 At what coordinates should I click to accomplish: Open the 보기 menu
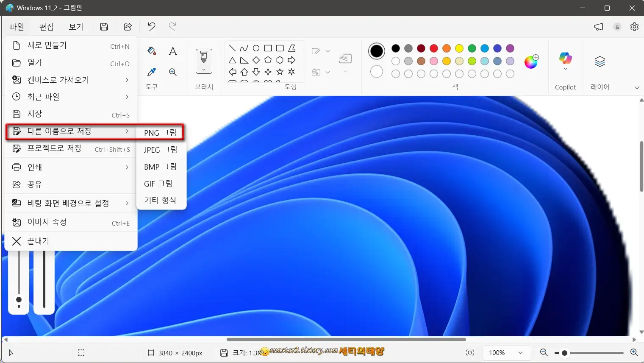[x=76, y=27]
